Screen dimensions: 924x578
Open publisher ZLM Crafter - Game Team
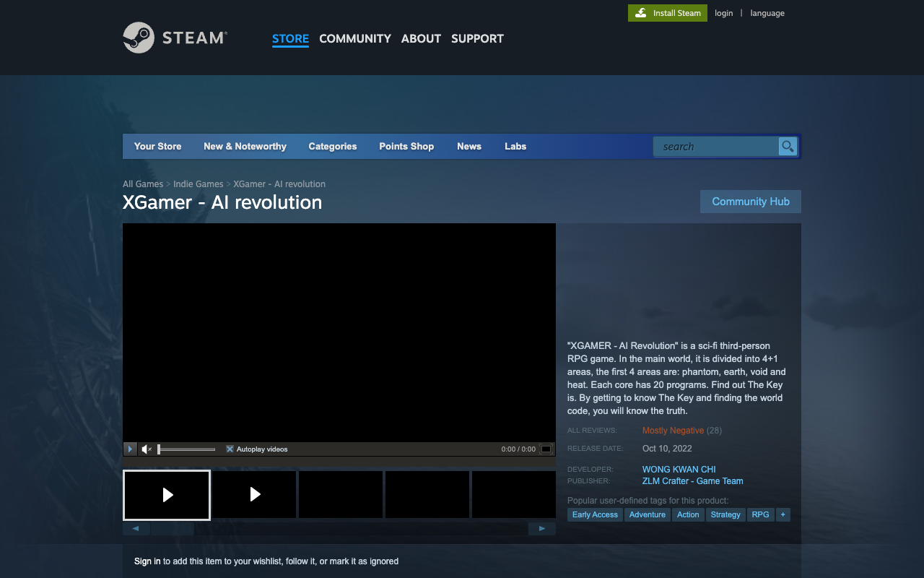click(693, 481)
